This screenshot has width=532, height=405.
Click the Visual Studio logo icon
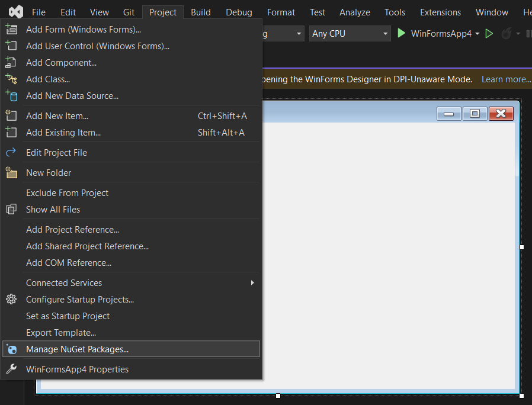tap(15, 12)
